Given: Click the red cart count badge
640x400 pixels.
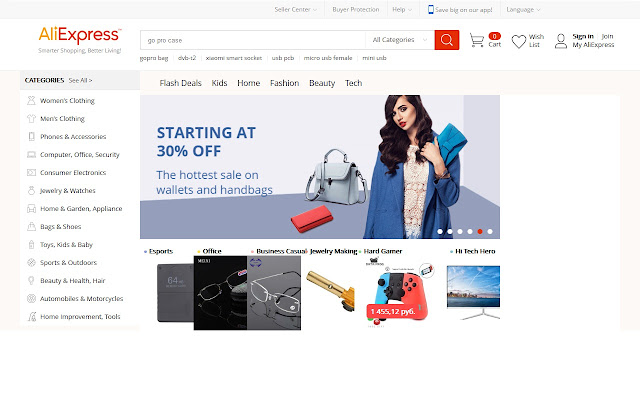Looking at the screenshot, I should point(494,36).
